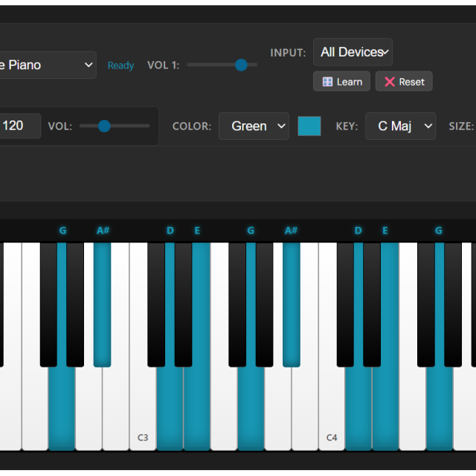The image size is (476, 476).
Task: Click the red X Reset icon
Action: tap(390, 82)
